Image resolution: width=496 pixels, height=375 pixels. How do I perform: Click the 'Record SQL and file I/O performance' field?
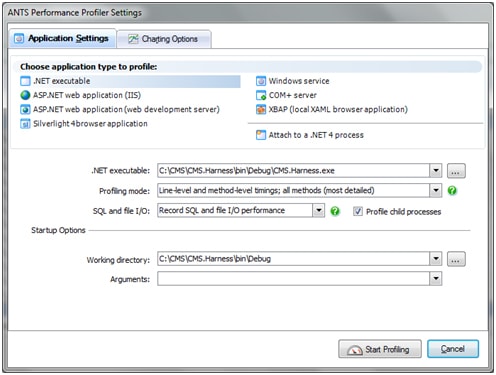click(x=235, y=210)
